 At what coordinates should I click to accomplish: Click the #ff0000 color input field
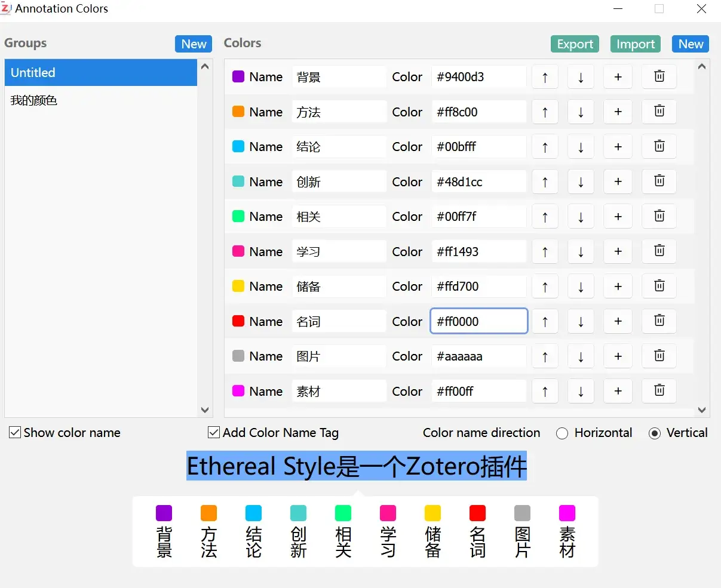pos(478,321)
